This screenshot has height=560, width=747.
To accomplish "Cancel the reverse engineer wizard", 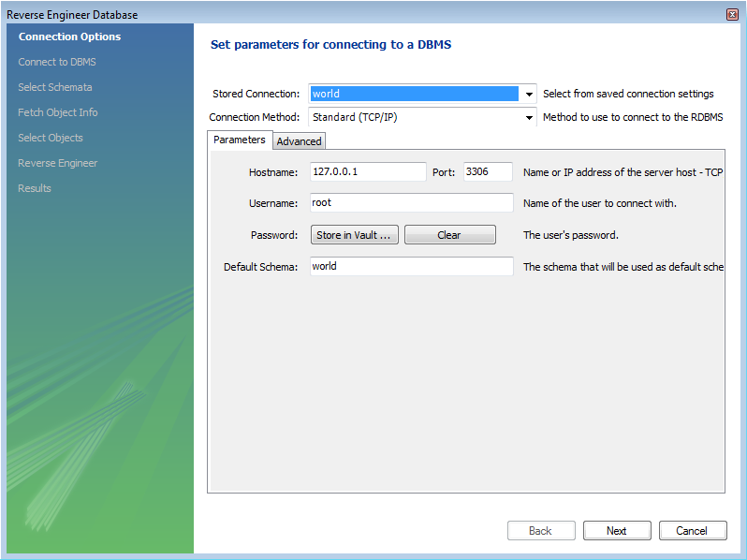I will (x=692, y=531).
